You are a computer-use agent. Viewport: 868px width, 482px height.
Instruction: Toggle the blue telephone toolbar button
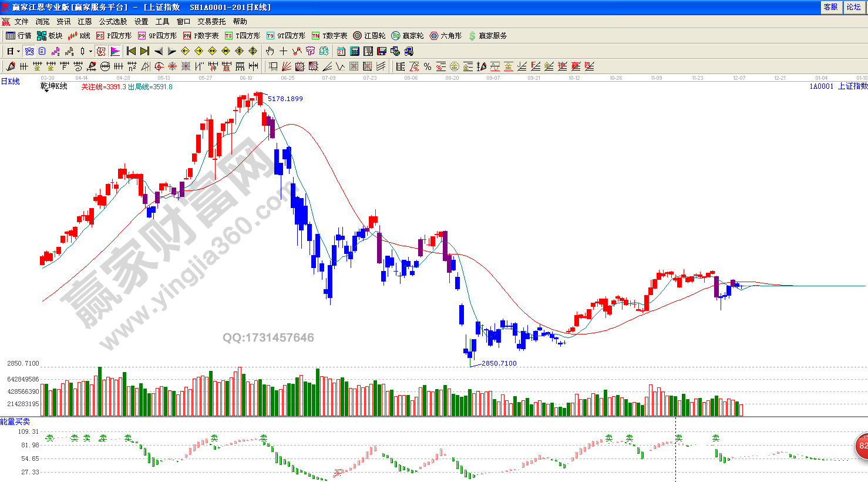(29, 52)
